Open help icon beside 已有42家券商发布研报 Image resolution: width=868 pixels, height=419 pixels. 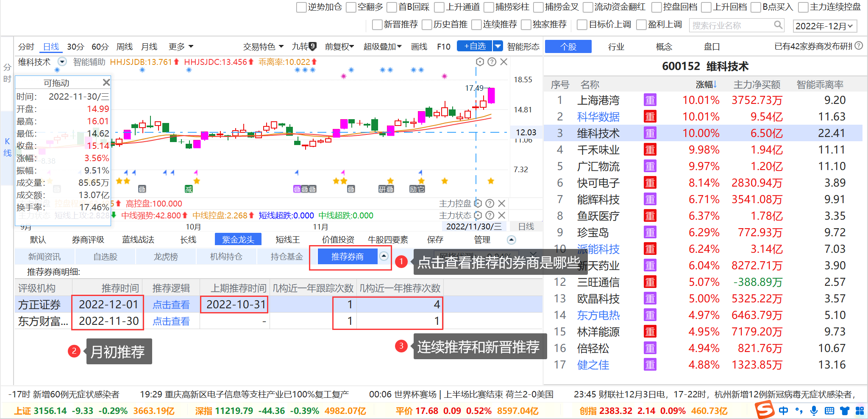pyautogui.click(x=859, y=46)
